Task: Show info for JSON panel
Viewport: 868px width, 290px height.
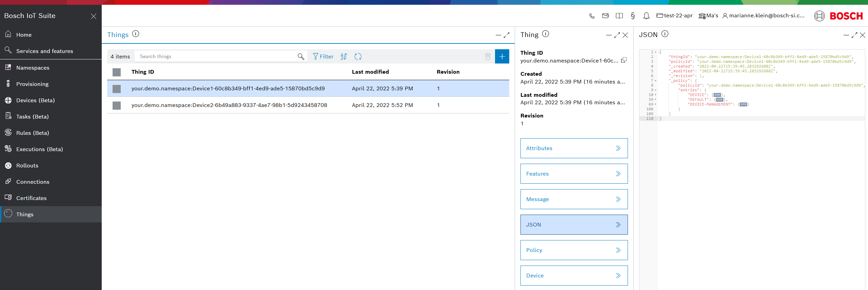Action: [x=665, y=34]
